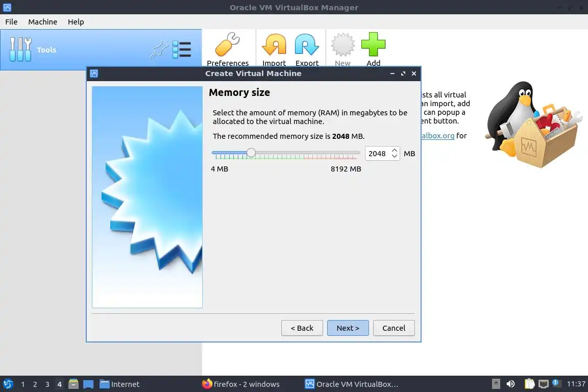Decrease memory with spinbox down arrow
Viewport: 588px width, 392px height.
395,156
